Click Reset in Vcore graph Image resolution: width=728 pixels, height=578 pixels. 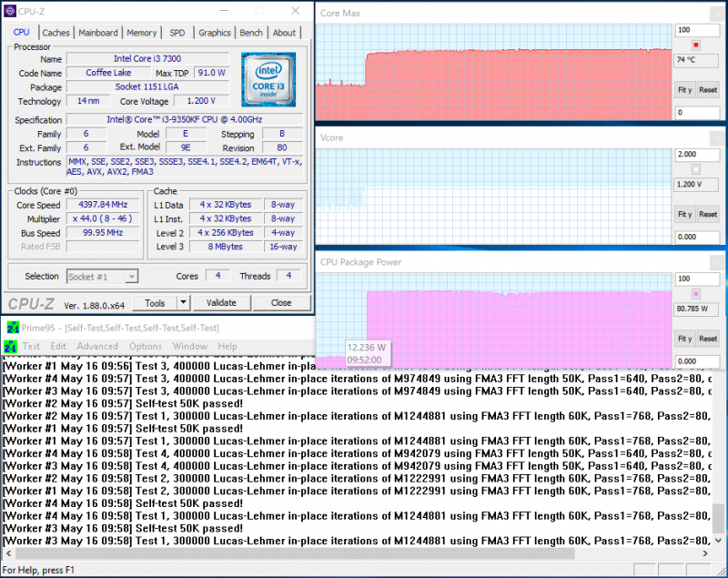coord(708,214)
